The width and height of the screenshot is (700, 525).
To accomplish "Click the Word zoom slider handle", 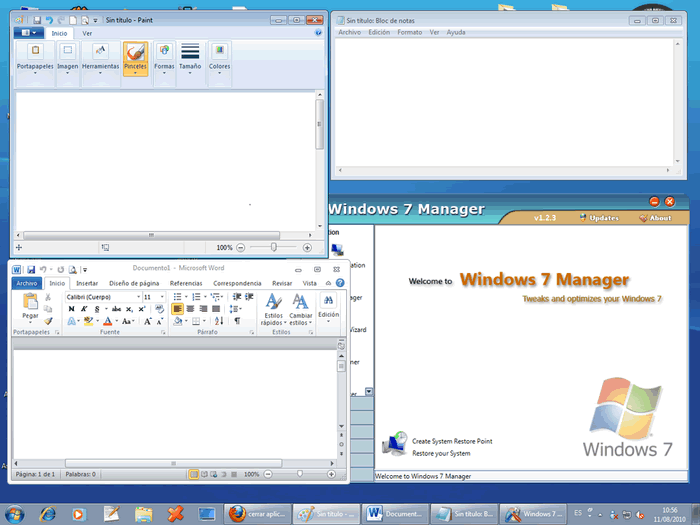I will (x=300, y=474).
